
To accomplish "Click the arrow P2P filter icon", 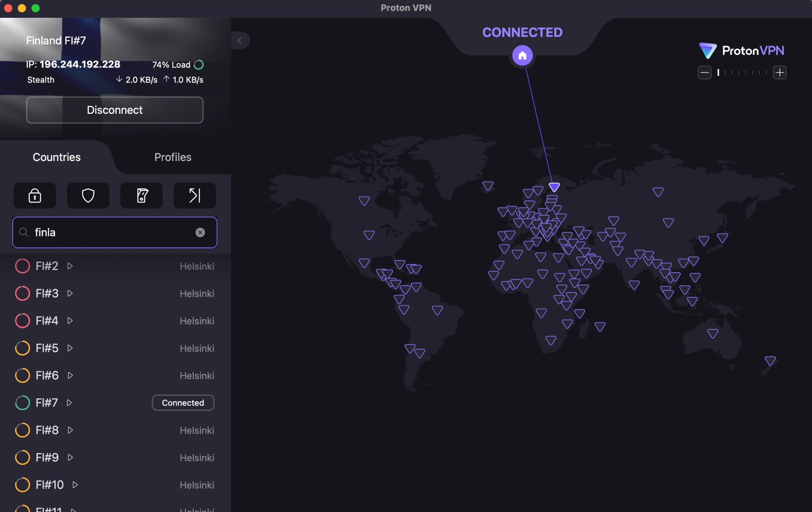I will (x=194, y=196).
